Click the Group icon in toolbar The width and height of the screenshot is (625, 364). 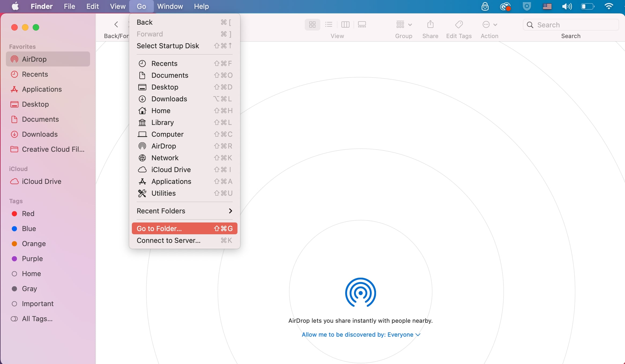point(403,25)
